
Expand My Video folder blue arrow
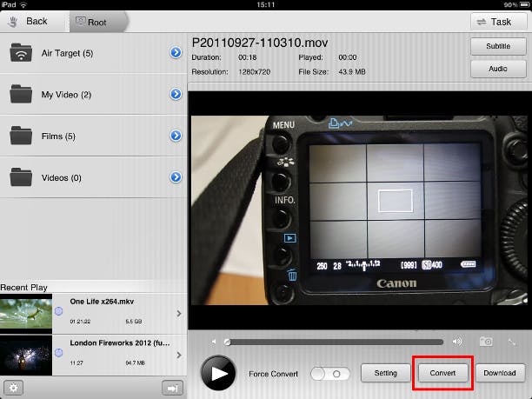point(176,94)
